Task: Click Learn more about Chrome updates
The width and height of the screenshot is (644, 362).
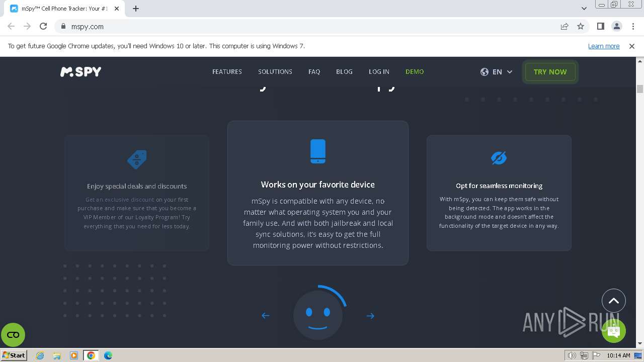Action: point(604,46)
